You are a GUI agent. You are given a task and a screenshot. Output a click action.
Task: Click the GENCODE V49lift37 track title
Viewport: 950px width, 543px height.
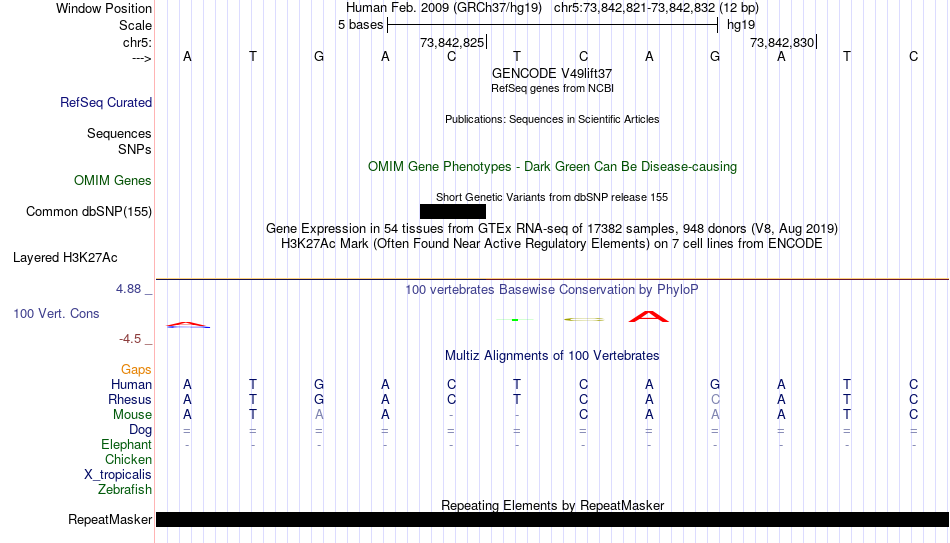coord(552,73)
